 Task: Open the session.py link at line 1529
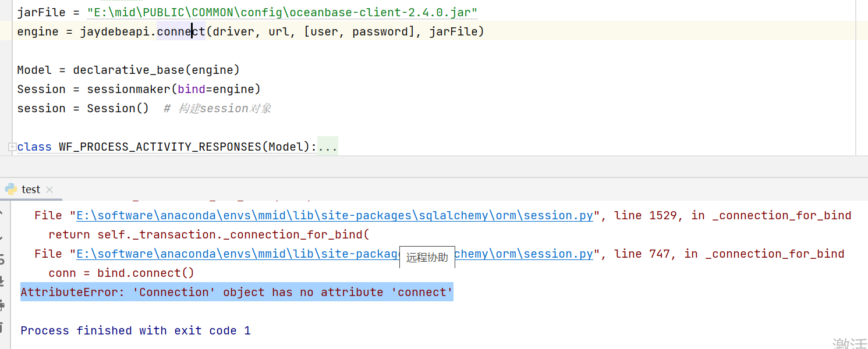(x=332, y=215)
